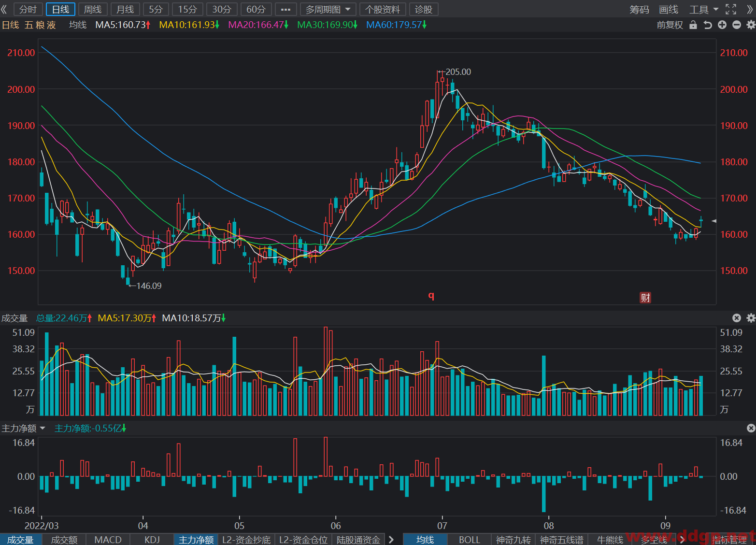Open main chart settings gear icon
The width and height of the screenshot is (756, 545).
click(751, 25)
